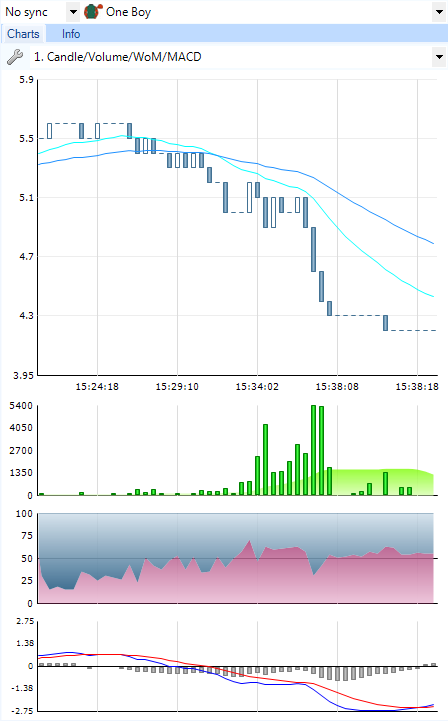This screenshot has width=448, height=721.
Task: Click the 15:38:08 time axis label
Action: 337,387
